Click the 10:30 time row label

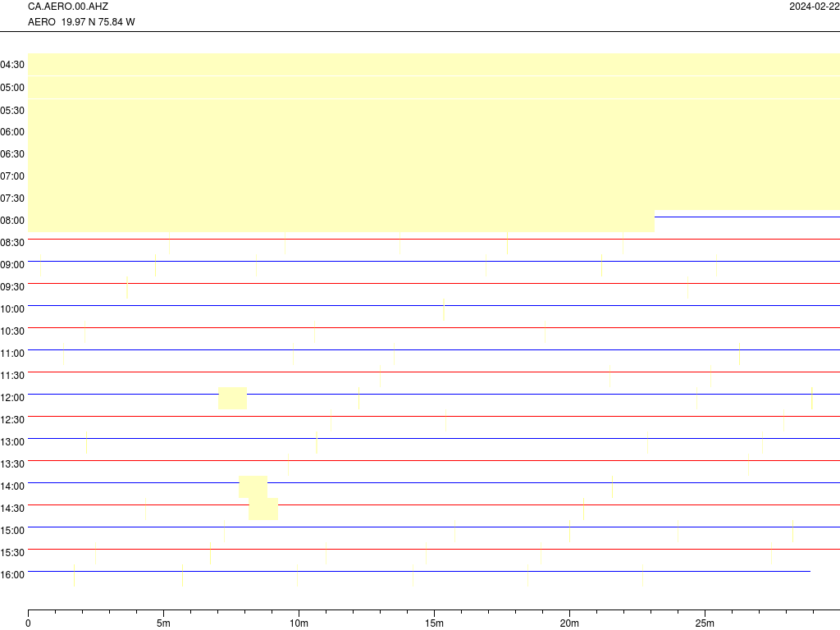point(12,331)
